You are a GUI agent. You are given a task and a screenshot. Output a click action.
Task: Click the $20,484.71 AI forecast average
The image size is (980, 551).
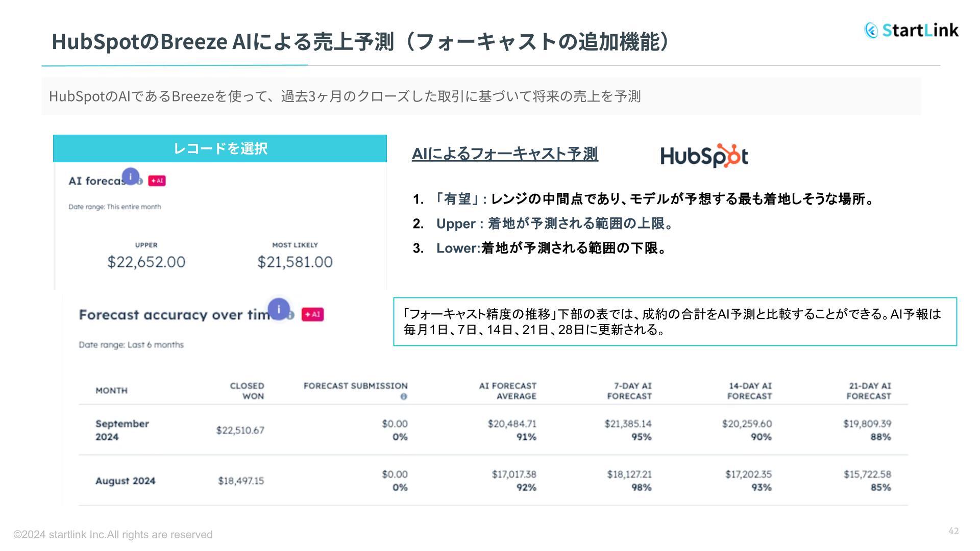(x=512, y=423)
